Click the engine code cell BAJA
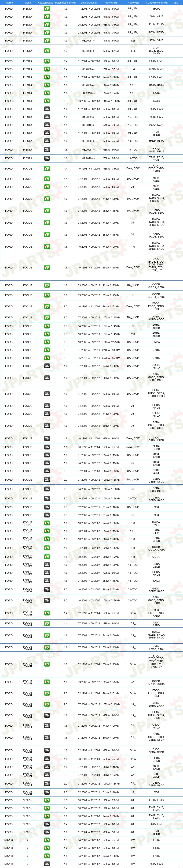 156,9
